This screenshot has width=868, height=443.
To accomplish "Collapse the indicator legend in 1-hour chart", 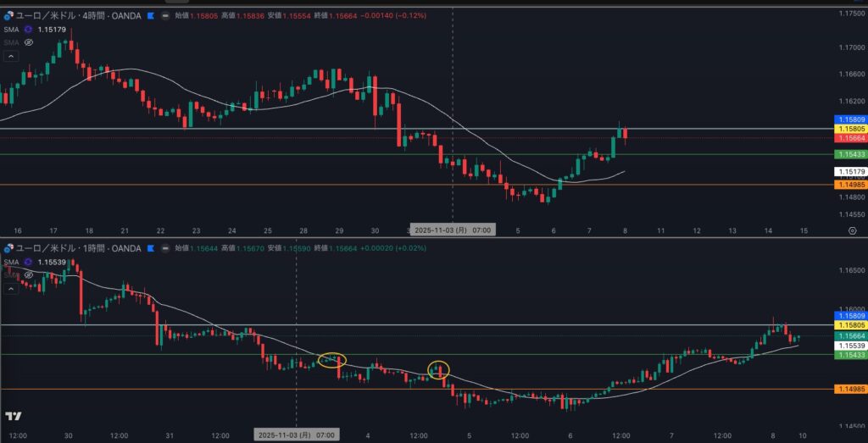I will [x=11, y=289].
